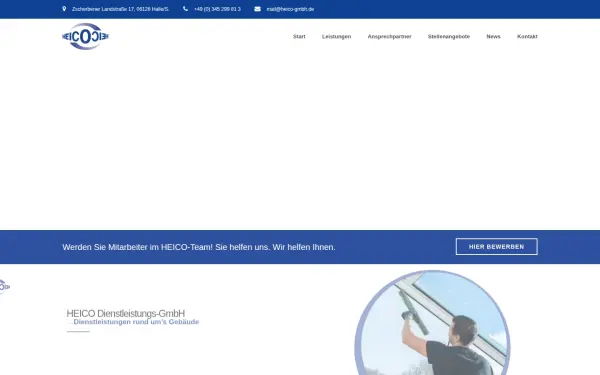Click the Dienstleistungen rund um's Gebäude subtitle
This screenshot has width=600, height=375.
pos(133,322)
